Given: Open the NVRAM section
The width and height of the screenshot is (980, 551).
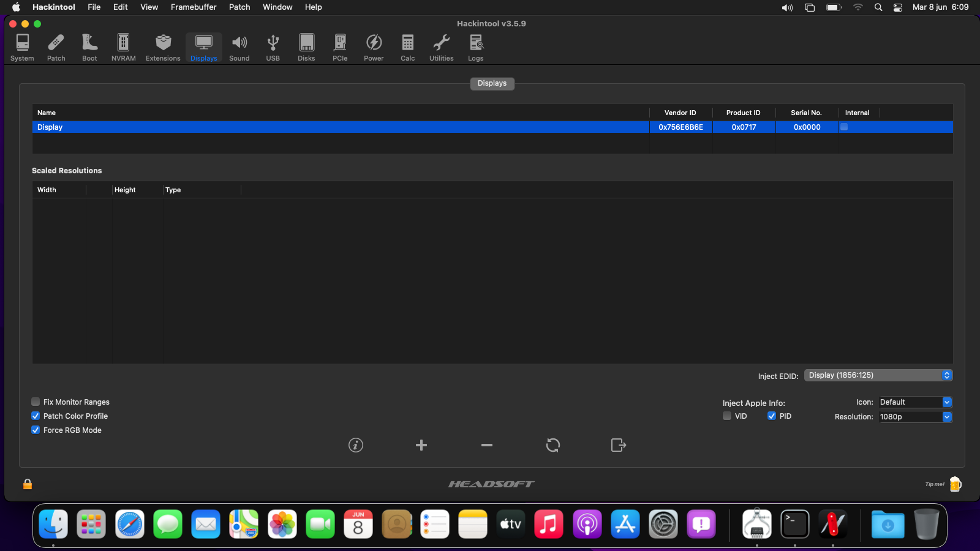Looking at the screenshot, I should [123, 48].
